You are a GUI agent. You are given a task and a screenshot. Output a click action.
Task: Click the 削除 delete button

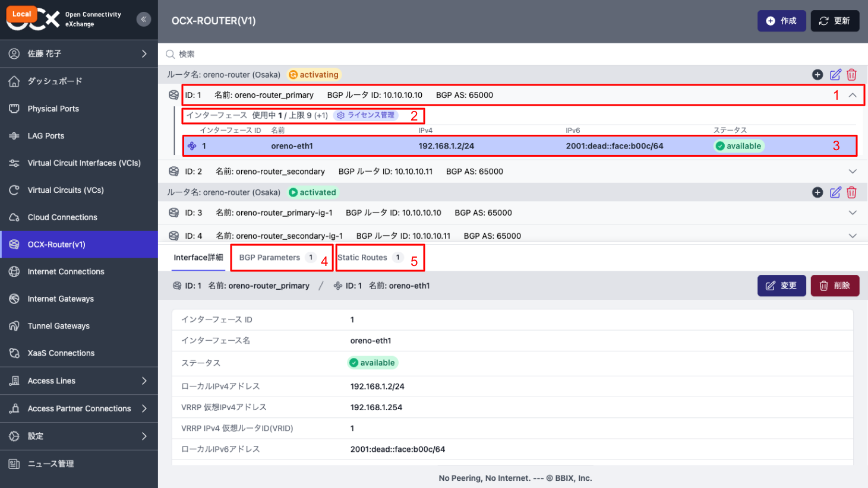click(835, 286)
